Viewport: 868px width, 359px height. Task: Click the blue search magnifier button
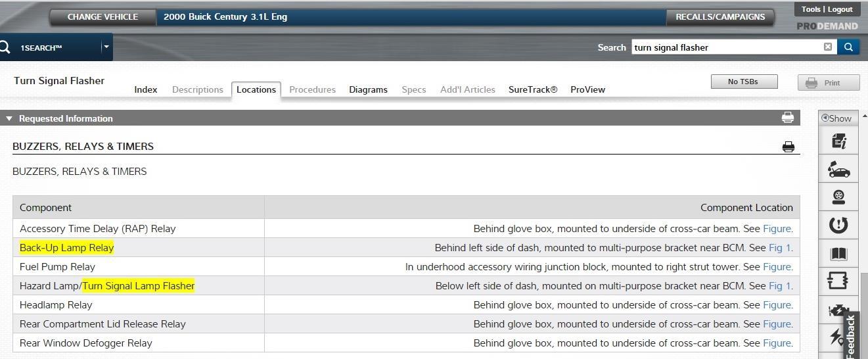coord(848,47)
